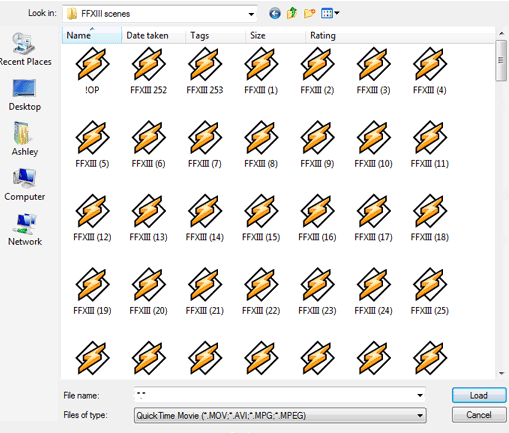The image size is (509, 433).
Task: Select the FFXIII (9) file
Action: point(317,145)
